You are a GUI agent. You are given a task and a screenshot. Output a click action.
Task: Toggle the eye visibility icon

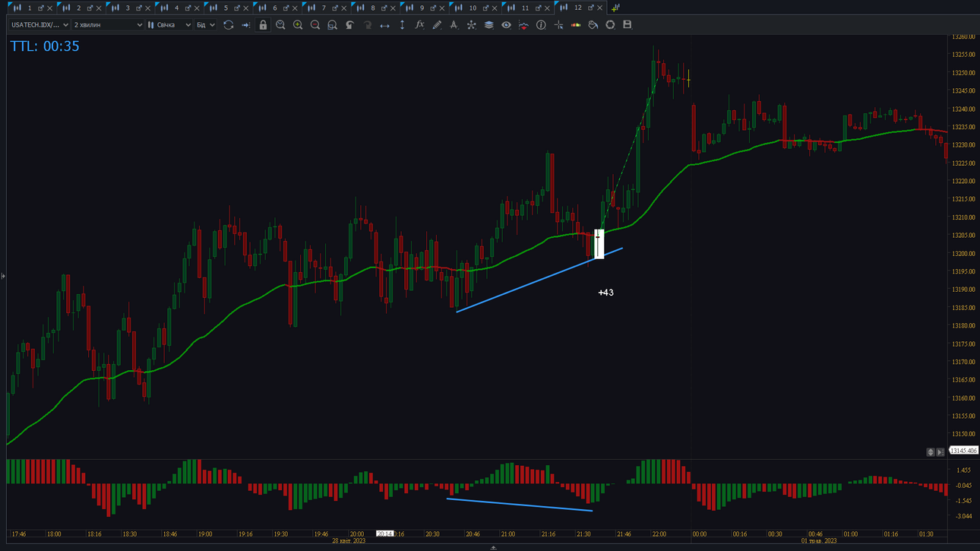[506, 25]
